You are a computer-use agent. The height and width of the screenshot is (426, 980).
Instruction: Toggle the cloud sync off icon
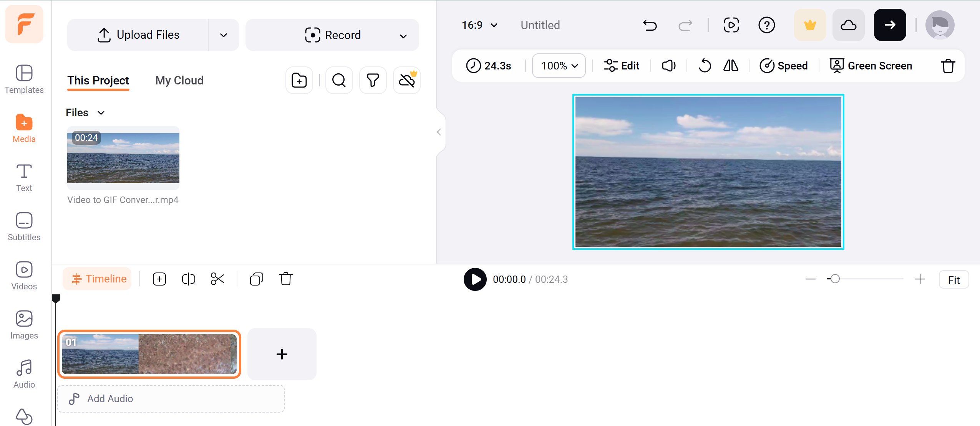tap(407, 80)
